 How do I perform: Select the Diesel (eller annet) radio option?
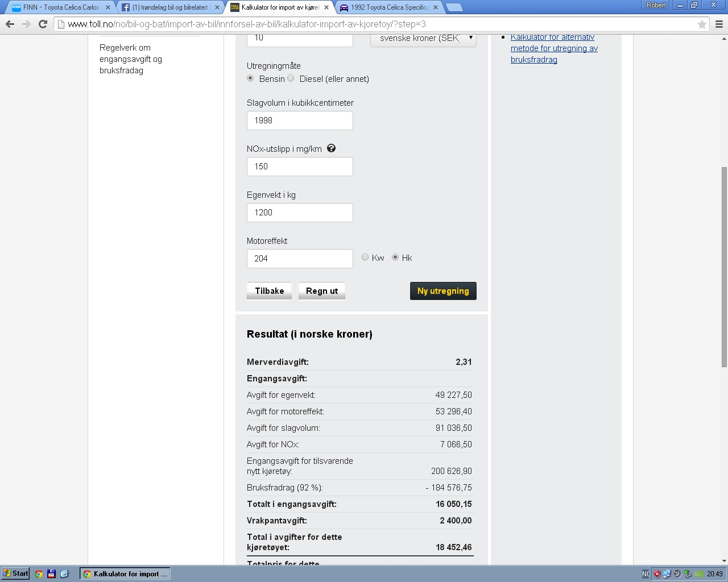(x=291, y=78)
